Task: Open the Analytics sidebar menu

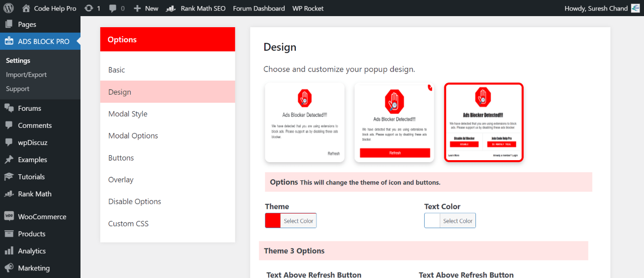Action: [x=40, y=251]
